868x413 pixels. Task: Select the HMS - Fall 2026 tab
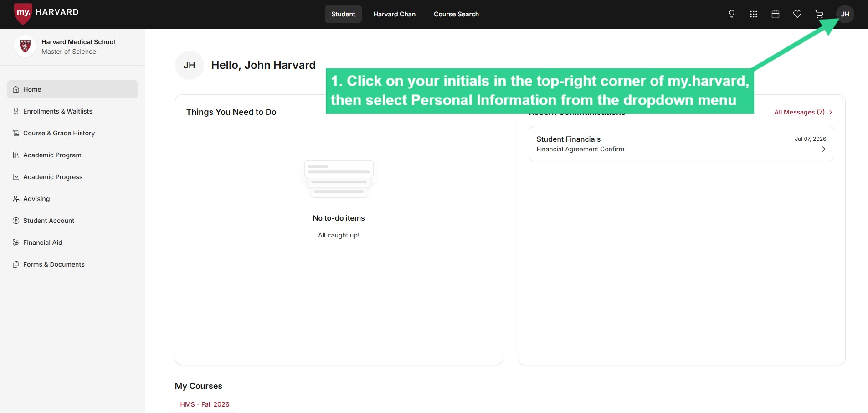(x=205, y=404)
